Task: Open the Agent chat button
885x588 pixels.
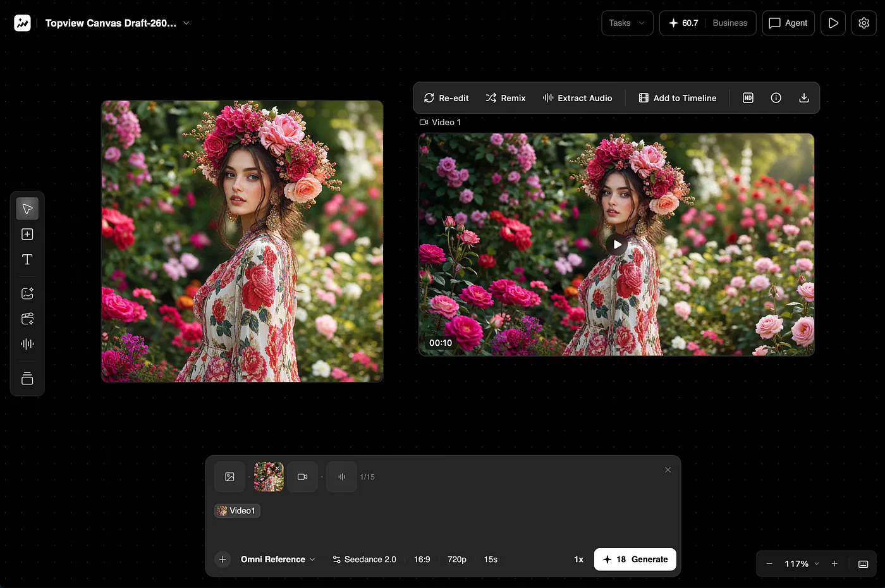Action: pos(788,23)
